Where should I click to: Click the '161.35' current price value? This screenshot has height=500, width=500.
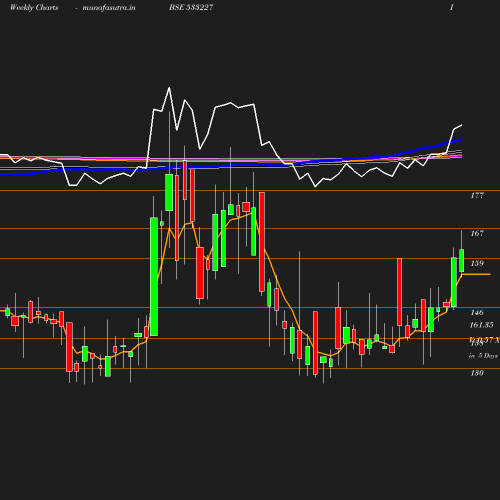pyautogui.click(x=482, y=325)
